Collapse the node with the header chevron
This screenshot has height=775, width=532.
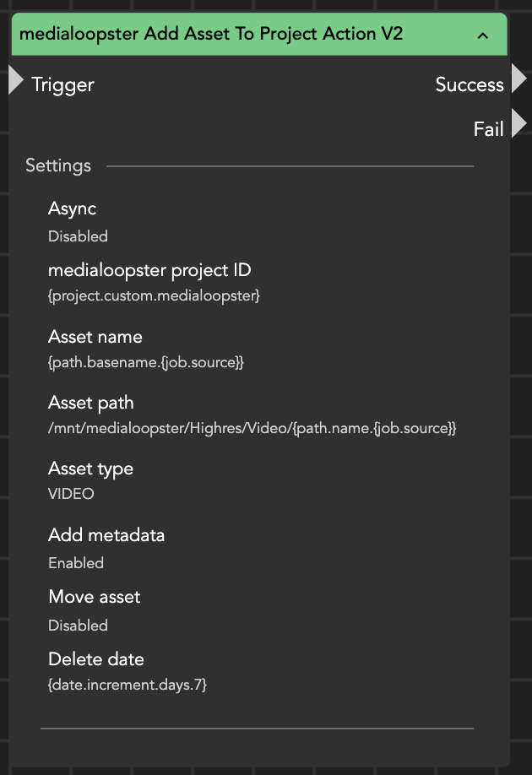483,35
